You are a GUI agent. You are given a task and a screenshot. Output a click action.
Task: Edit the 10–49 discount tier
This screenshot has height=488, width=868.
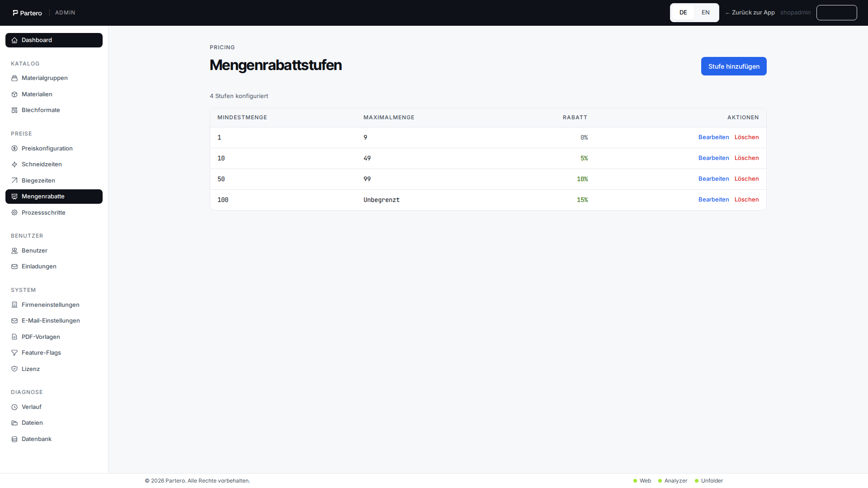click(713, 158)
